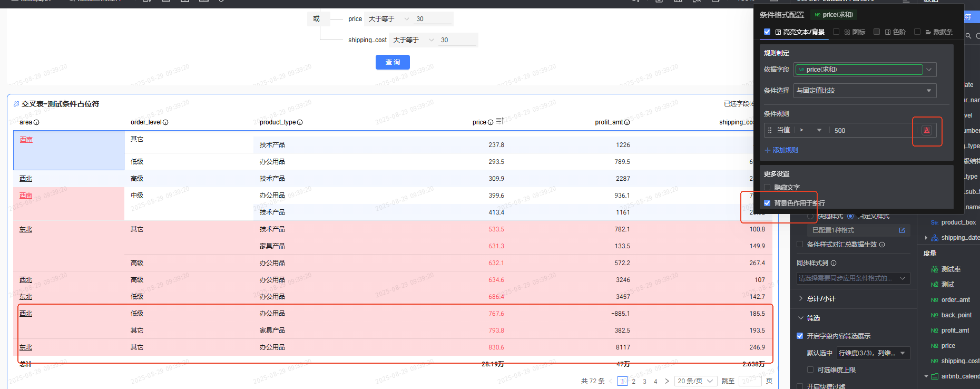
Task: Disable 开启字段内容筛选展示 checkbox
Action: pyautogui.click(x=800, y=336)
